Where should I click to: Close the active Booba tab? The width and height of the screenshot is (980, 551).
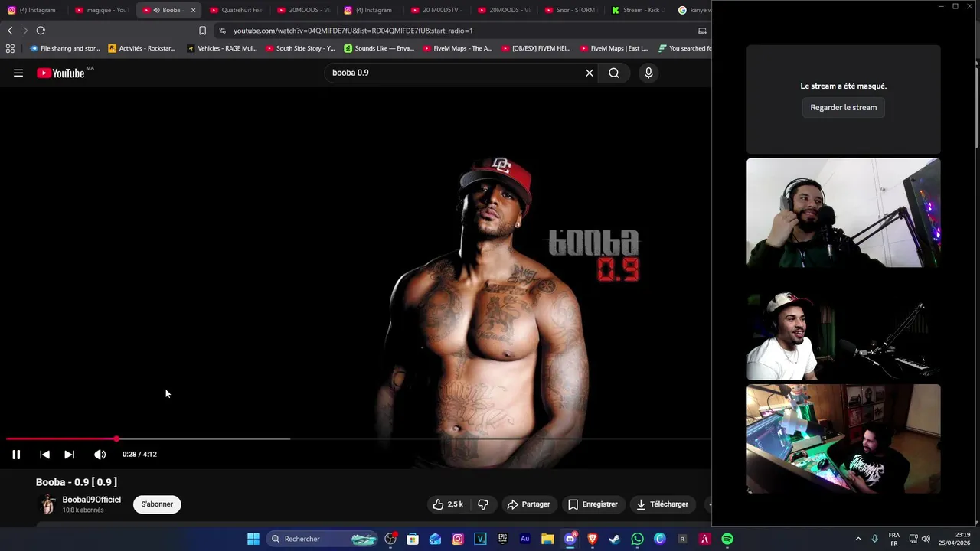point(193,10)
